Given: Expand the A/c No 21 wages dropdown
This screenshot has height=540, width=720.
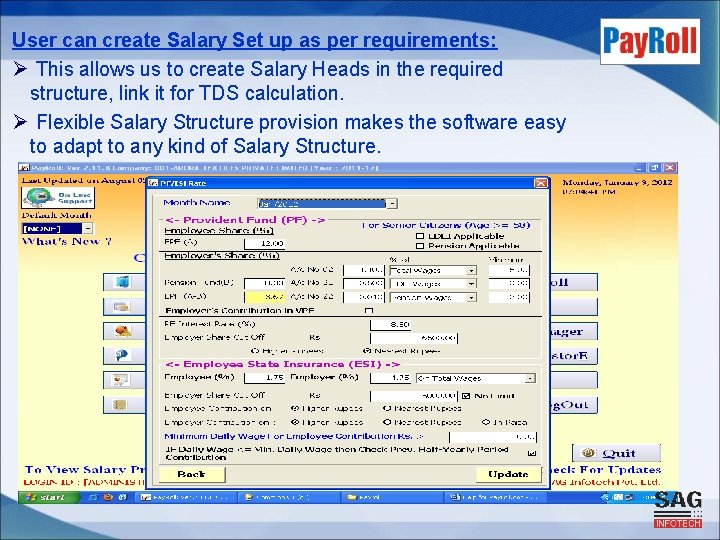Looking at the screenshot, I should pos(471,284).
